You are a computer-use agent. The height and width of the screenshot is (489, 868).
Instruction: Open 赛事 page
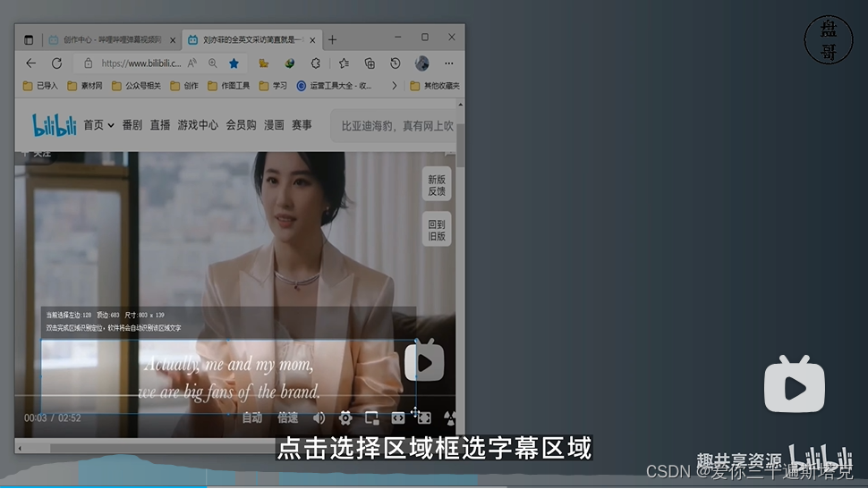click(302, 125)
